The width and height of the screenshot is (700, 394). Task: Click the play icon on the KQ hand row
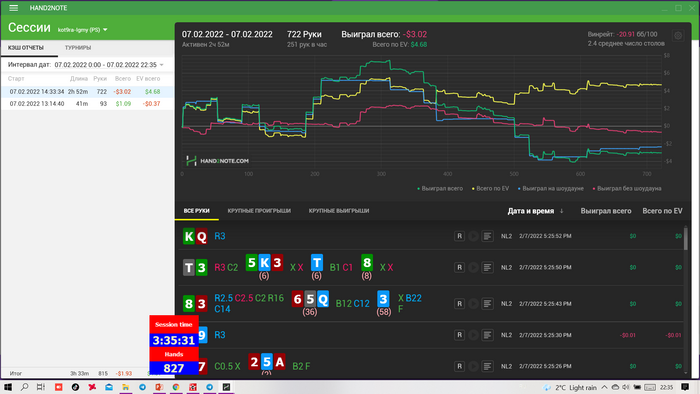(473, 236)
